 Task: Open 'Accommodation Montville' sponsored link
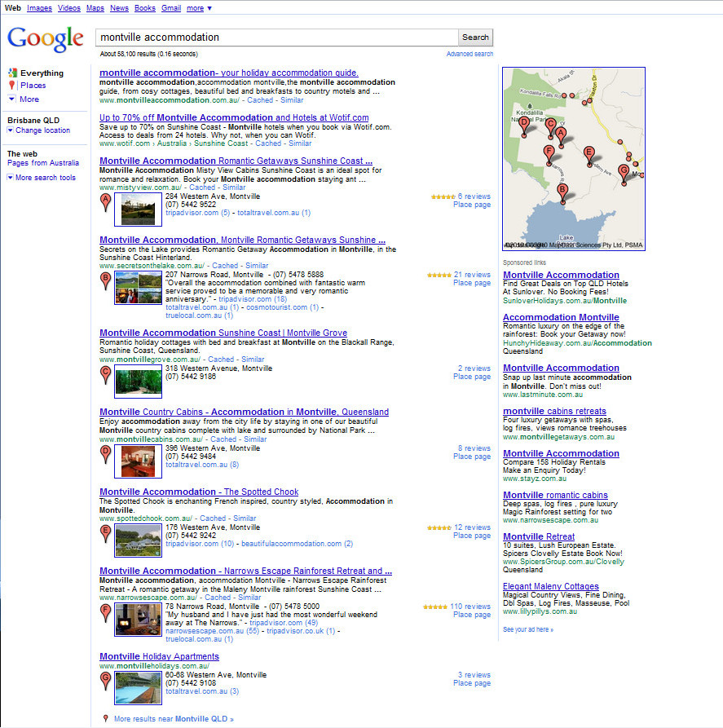[x=561, y=317]
